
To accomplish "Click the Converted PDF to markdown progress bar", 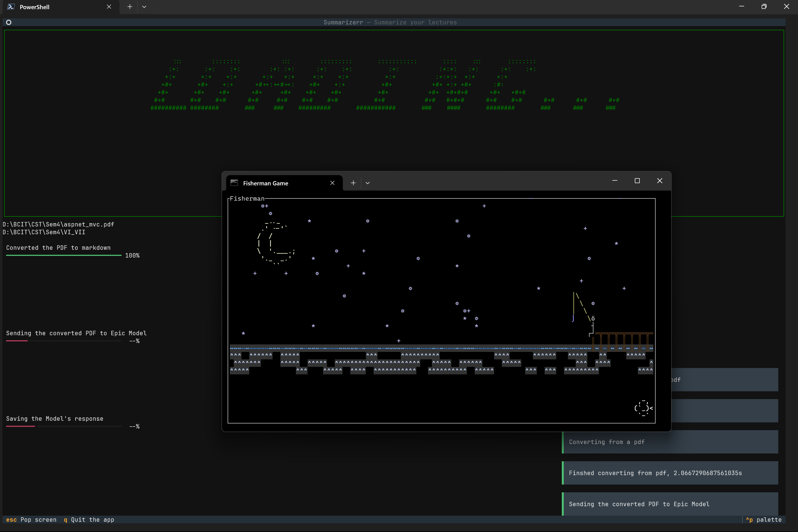I will pyautogui.click(x=64, y=255).
